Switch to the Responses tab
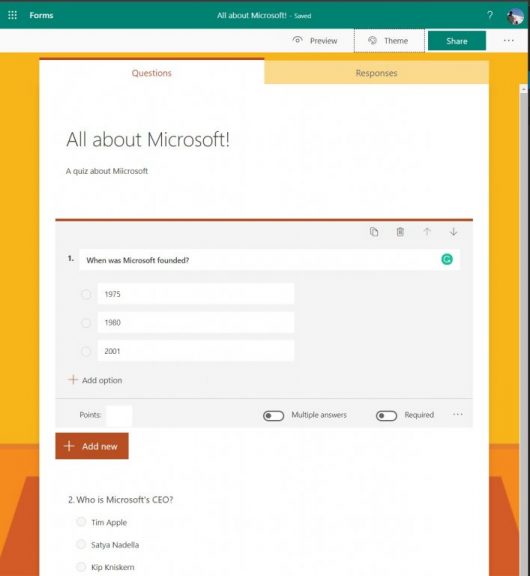This screenshot has width=530, height=576. [x=376, y=73]
